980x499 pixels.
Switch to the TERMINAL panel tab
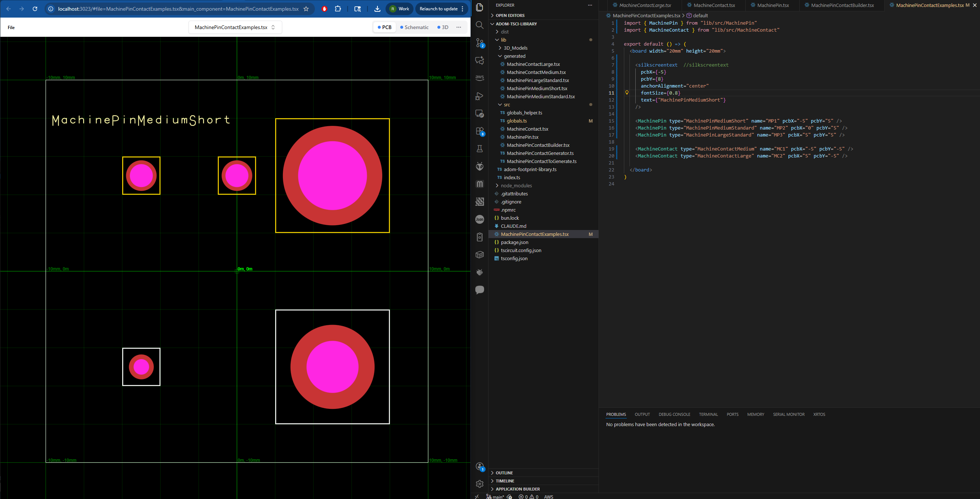708,414
